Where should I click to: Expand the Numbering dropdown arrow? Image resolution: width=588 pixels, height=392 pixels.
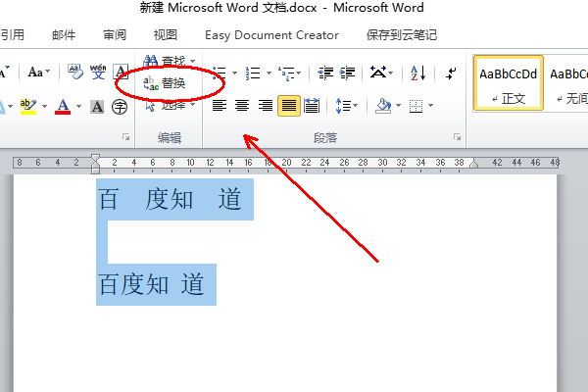tap(269, 73)
